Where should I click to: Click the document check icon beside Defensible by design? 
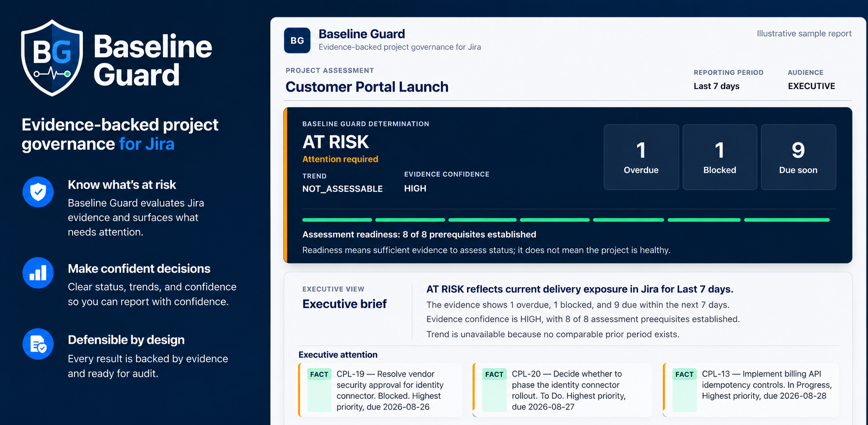(x=38, y=344)
